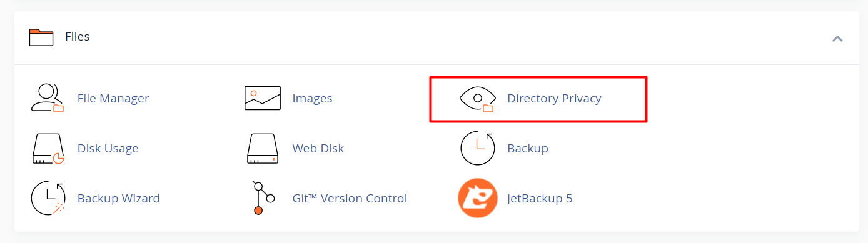Open the Disk Usage drive icon
868x243 pixels.
[48, 149]
